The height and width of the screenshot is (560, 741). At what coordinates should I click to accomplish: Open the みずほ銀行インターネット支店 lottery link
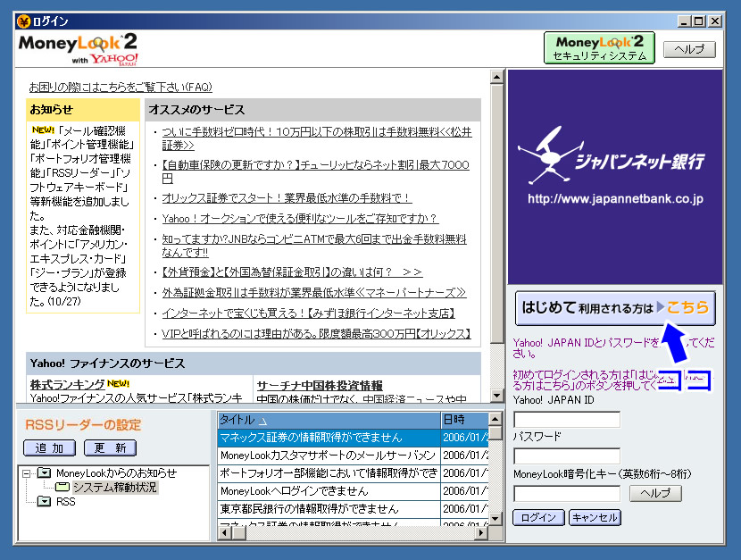(x=309, y=313)
